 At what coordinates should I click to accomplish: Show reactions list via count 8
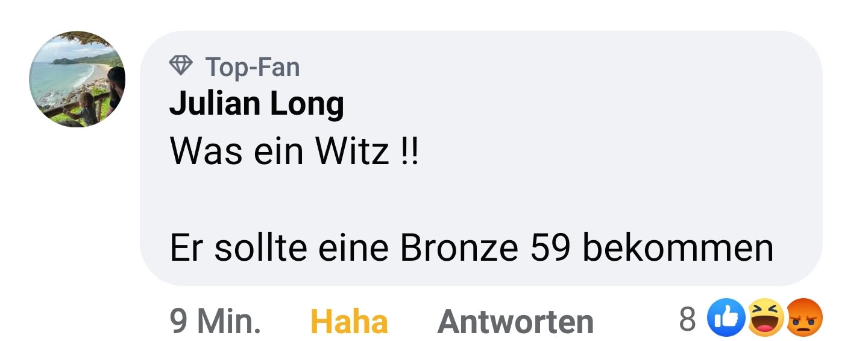tap(687, 320)
